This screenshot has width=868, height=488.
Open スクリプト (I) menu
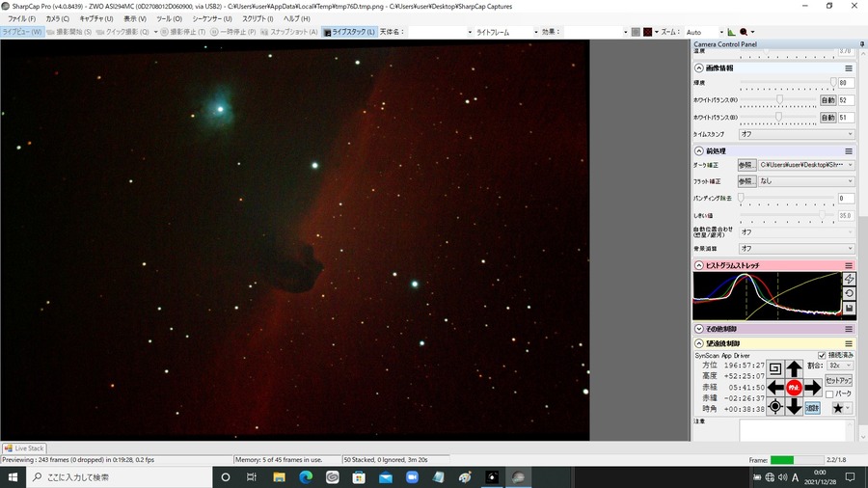258,19
